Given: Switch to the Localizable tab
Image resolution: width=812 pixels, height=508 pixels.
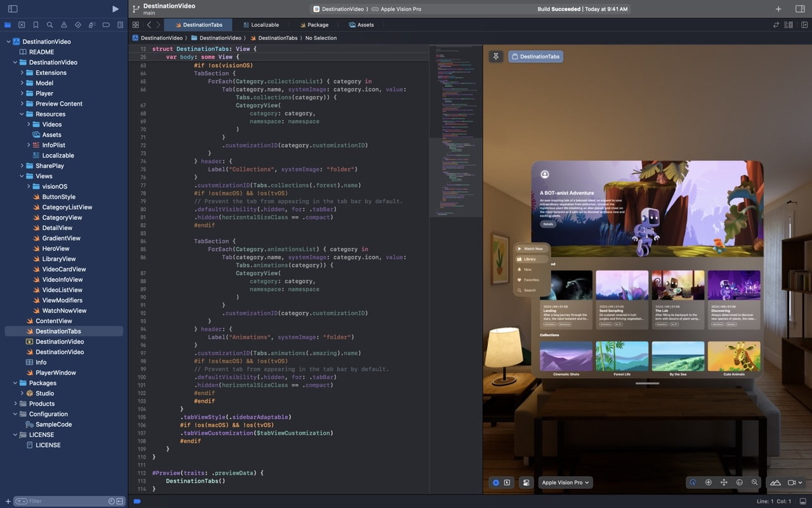Looking at the screenshot, I should tap(261, 25).
